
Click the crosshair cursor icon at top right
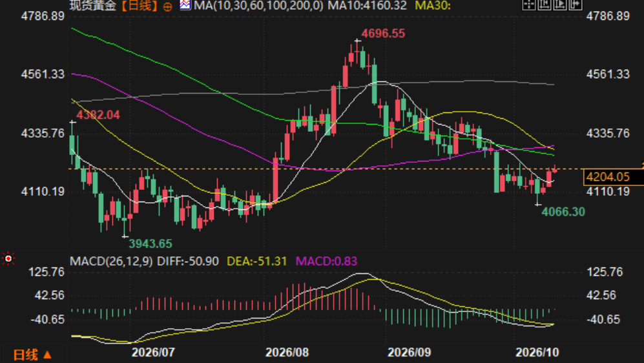[x=529, y=5]
